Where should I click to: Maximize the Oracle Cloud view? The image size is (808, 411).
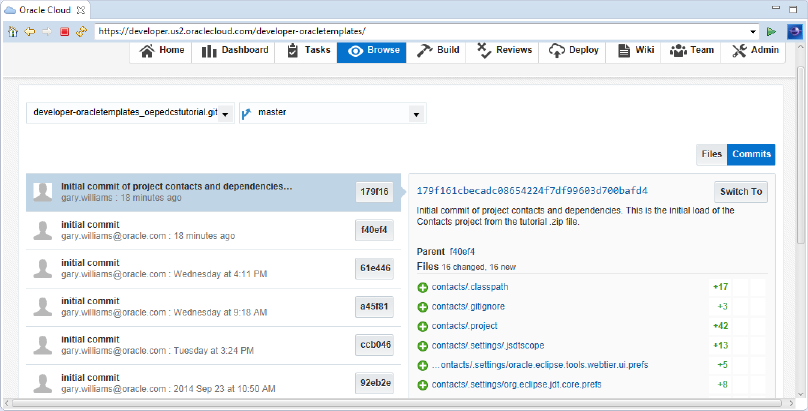pos(793,9)
